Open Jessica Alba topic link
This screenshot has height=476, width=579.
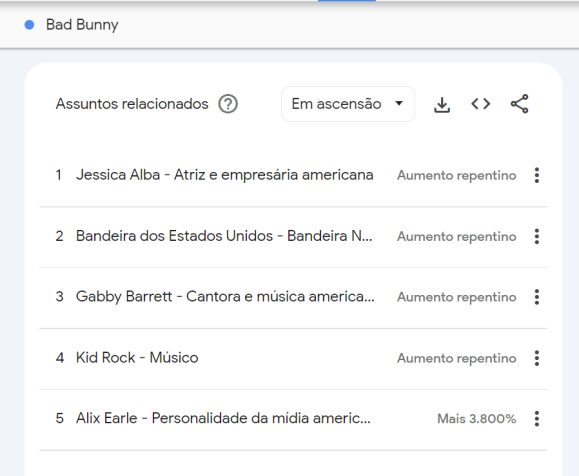[x=225, y=175]
